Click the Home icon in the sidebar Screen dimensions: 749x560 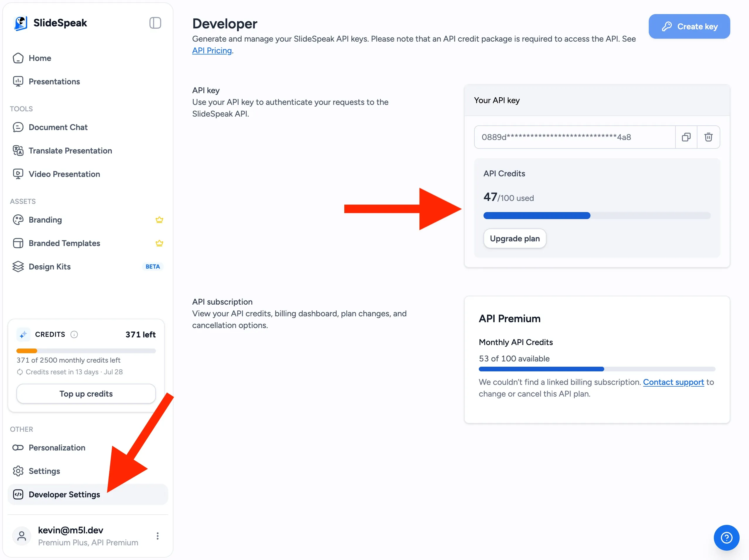click(x=18, y=58)
